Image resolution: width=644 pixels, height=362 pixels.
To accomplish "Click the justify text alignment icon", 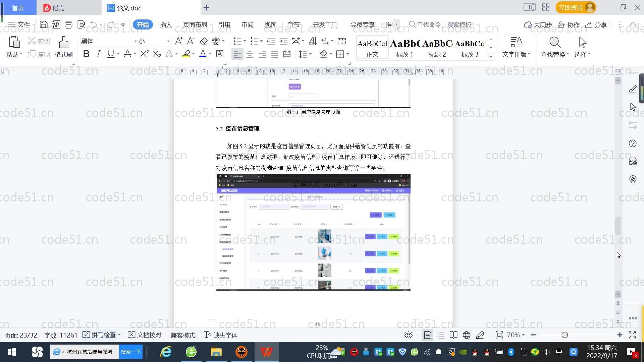I will pyautogui.click(x=275, y=54).
